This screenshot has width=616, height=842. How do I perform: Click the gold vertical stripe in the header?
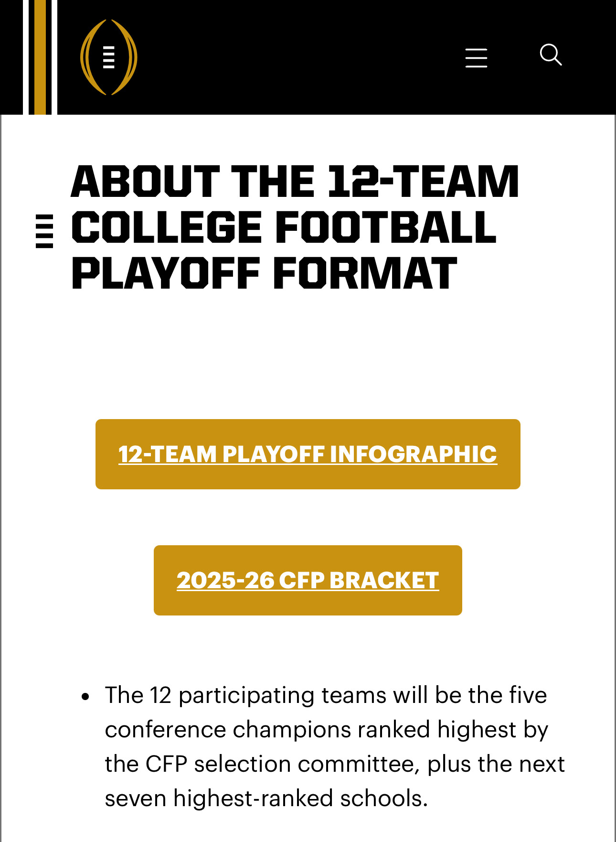coord(40,57)
